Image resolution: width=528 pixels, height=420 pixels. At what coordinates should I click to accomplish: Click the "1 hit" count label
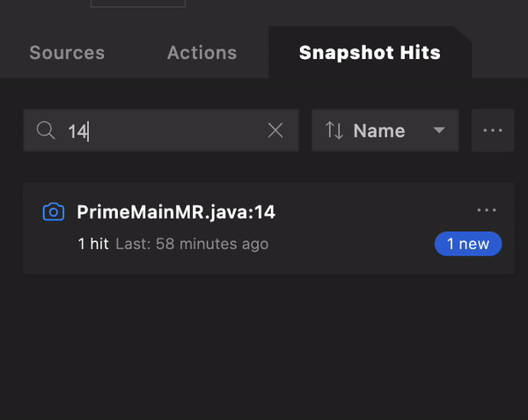point(93,244)
